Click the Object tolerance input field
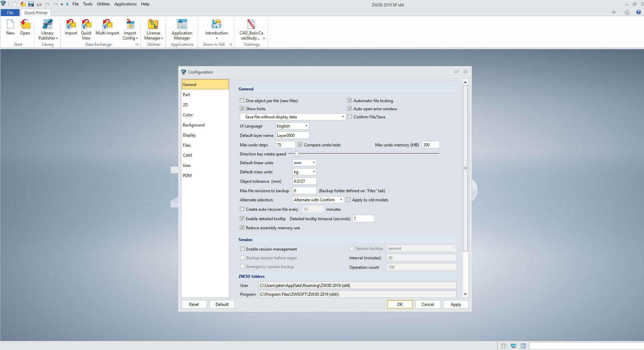Viewport: 644px width, 350px height. pos(304,181)
